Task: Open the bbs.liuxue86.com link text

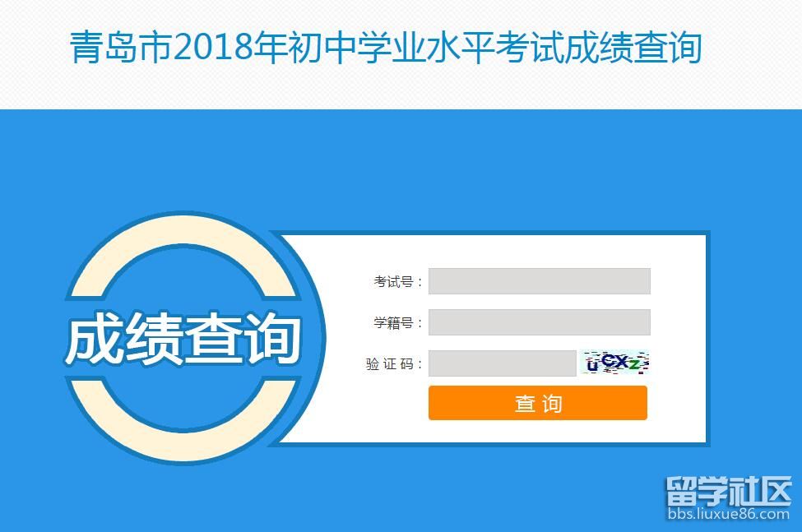Action: pos(728,514)
